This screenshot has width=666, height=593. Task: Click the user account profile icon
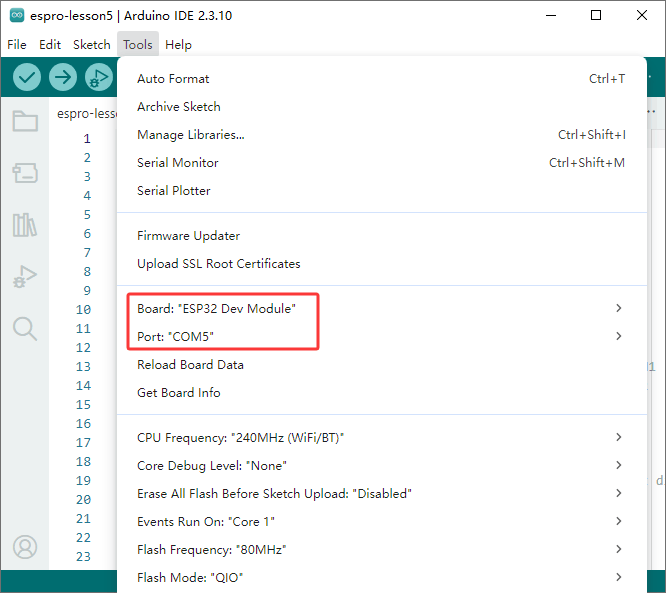[25, 547]
